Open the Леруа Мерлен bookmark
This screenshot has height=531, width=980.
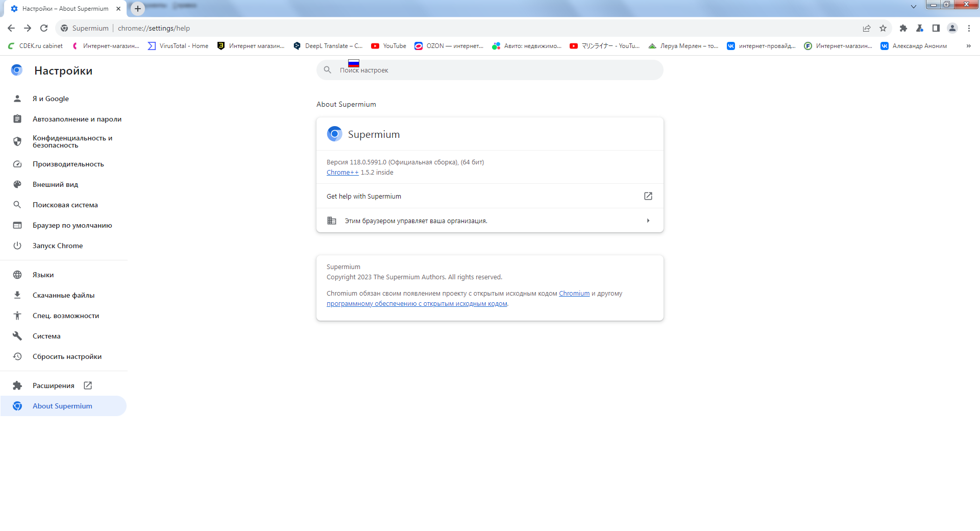click(683, 46)
